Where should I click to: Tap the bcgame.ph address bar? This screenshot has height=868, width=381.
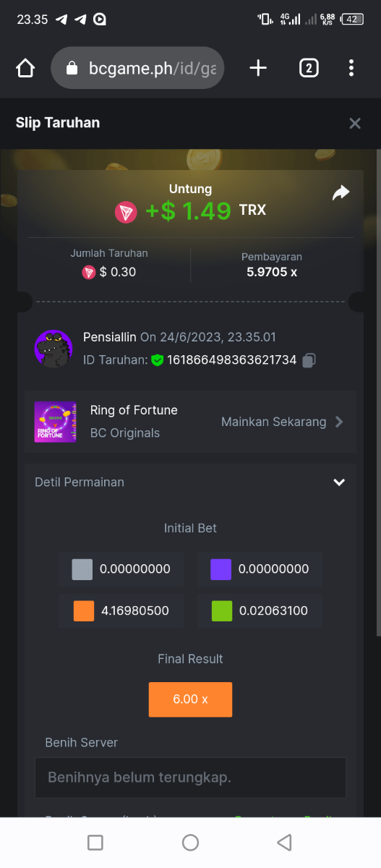pyautogui.click(x=137, y=68)
